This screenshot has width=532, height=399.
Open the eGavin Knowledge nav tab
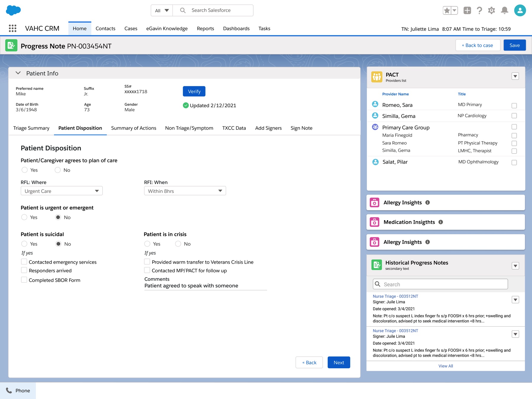[167, 28]
